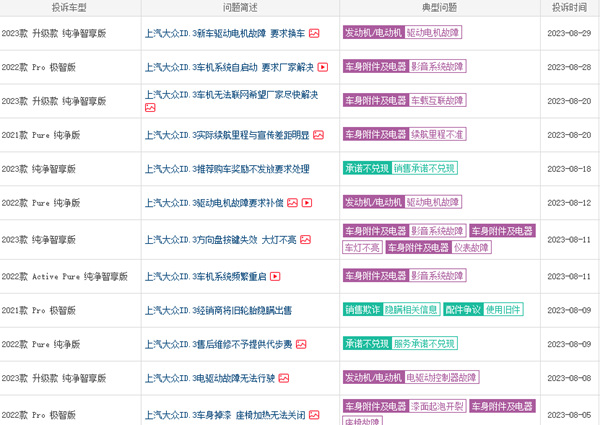Click model 2021款 Pro 极智版

[x=38, y=311]
